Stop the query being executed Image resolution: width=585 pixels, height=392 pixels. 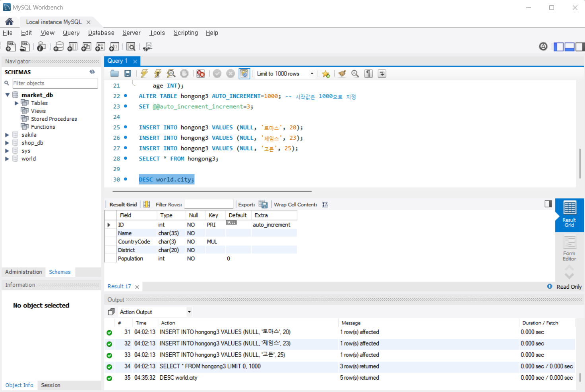[x=184, y=73]
